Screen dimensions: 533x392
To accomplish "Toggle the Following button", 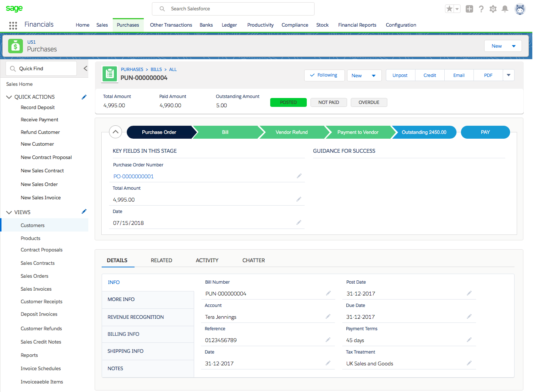I will [325, 75].
